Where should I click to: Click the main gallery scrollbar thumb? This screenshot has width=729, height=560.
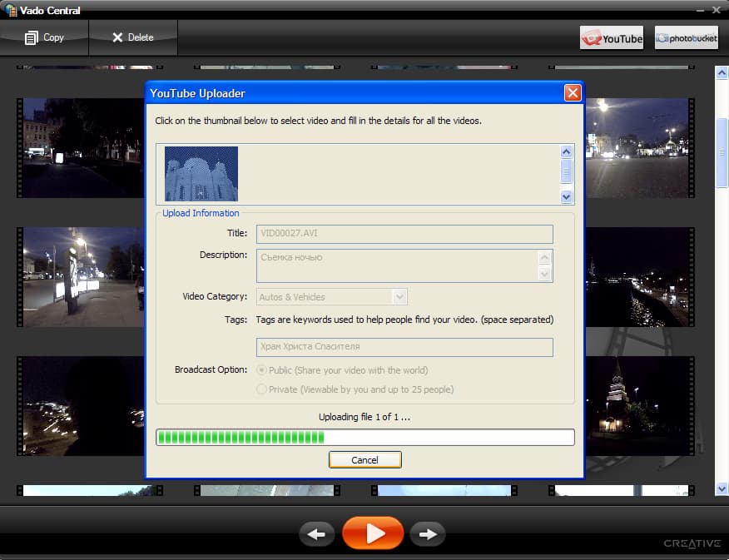tap(722, 153)
